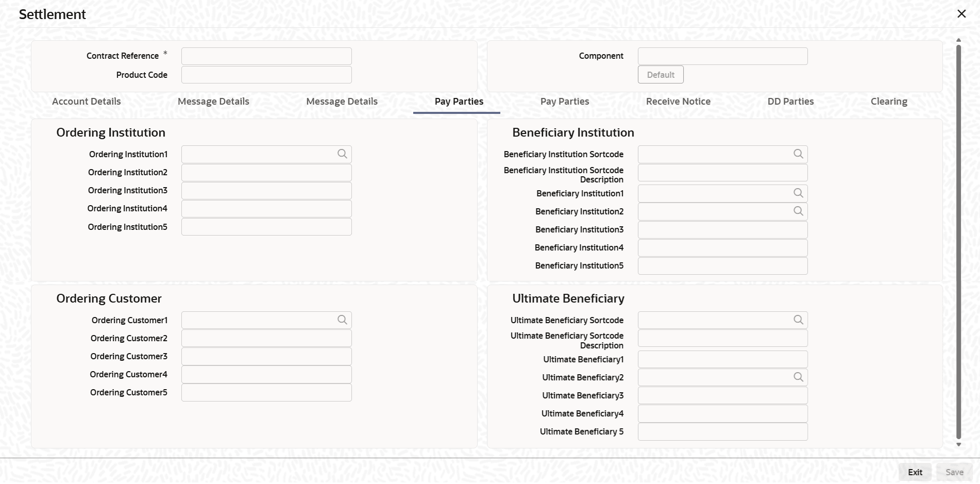The image size is (980, 484).
Task: Focus the Contract Reference input field
Action: click(266, 56)
